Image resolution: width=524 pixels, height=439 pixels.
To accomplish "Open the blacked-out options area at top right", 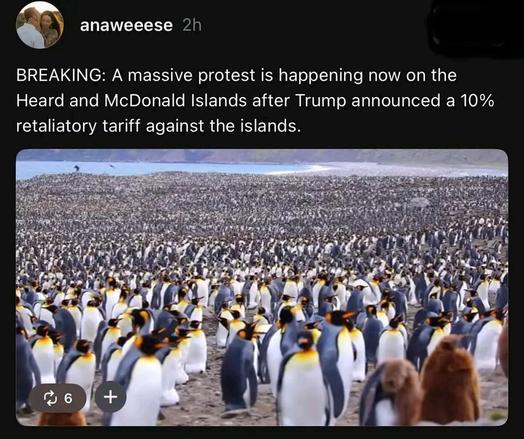I will [x=476, y=28].
